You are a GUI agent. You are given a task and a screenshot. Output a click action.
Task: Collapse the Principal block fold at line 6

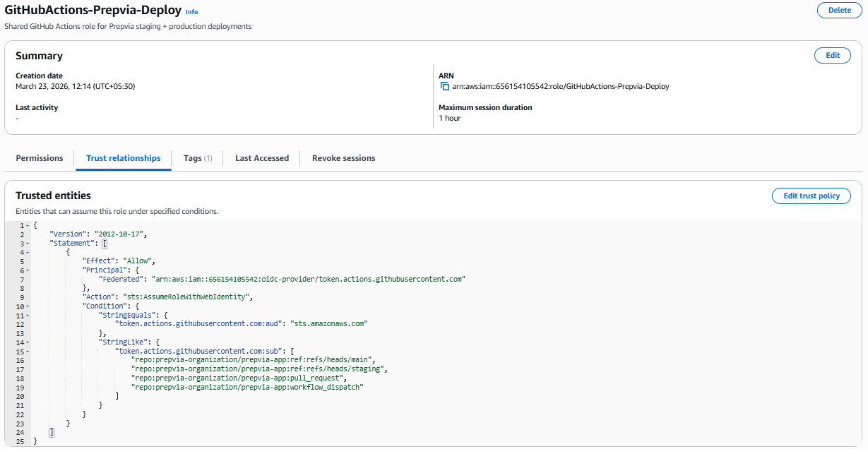tap(28, 270)
